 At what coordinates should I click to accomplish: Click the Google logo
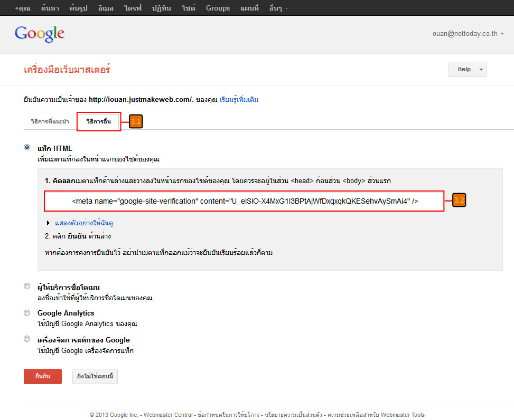pyautogui.click(x=39, y=34)
